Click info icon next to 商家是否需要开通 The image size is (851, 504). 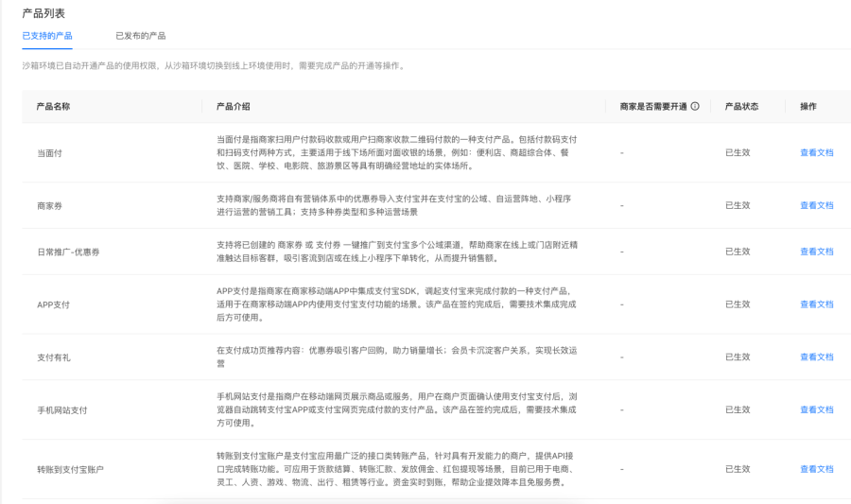(695, 106)
